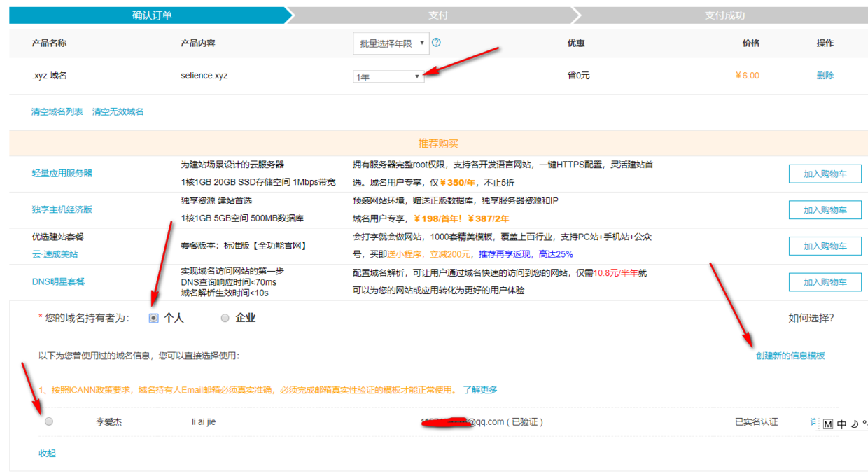
Task: Click 清空域名列表 link
Action: click(x=57, y=112)
